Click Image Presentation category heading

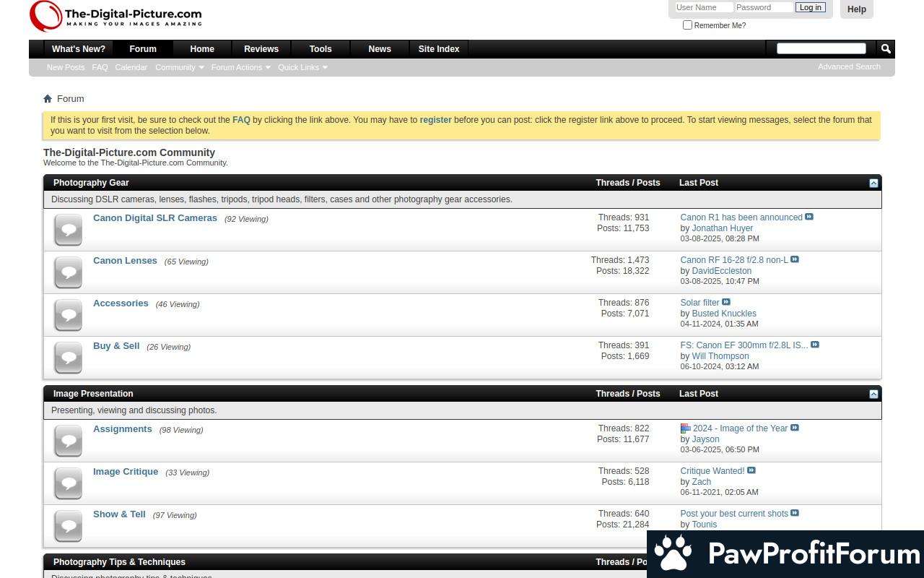click(x=93, y=394)
